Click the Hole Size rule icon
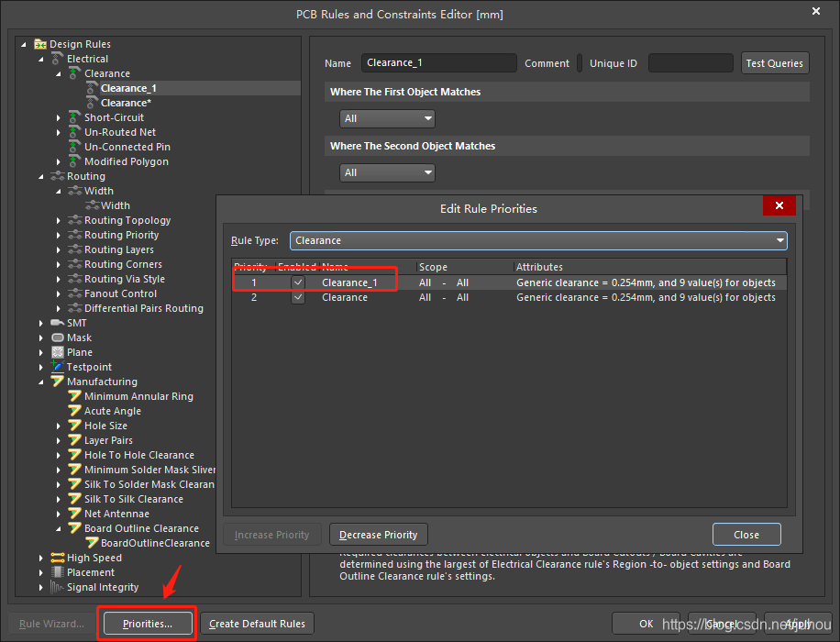 (75, 426)
